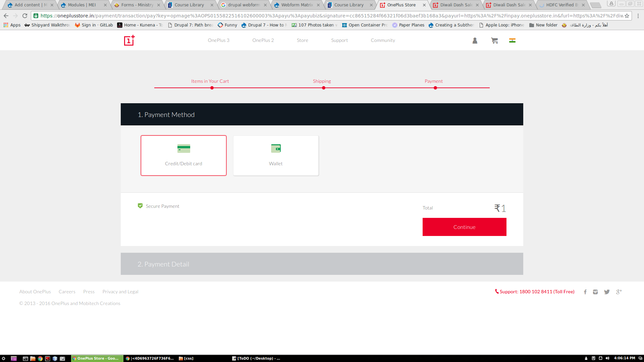Open the Press footer link

click(89, 292)
